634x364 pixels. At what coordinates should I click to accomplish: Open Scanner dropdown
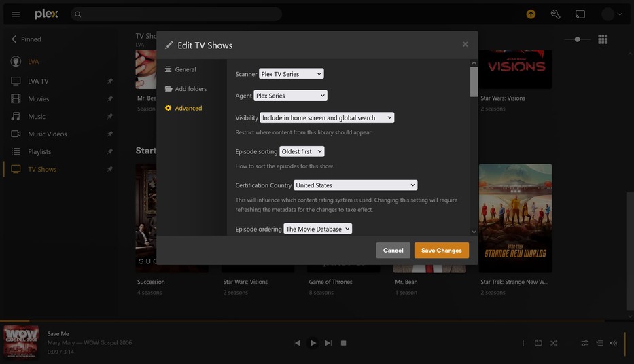[x=291, y=74]
